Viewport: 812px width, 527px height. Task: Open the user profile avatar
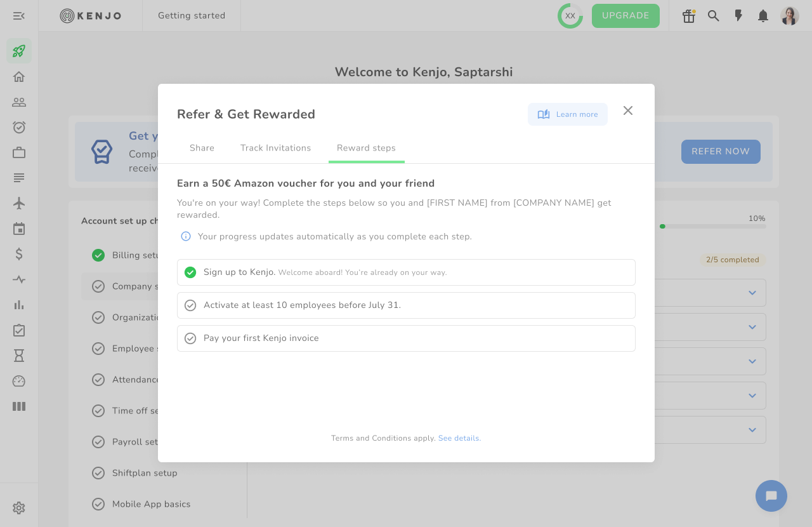point(790,16)
